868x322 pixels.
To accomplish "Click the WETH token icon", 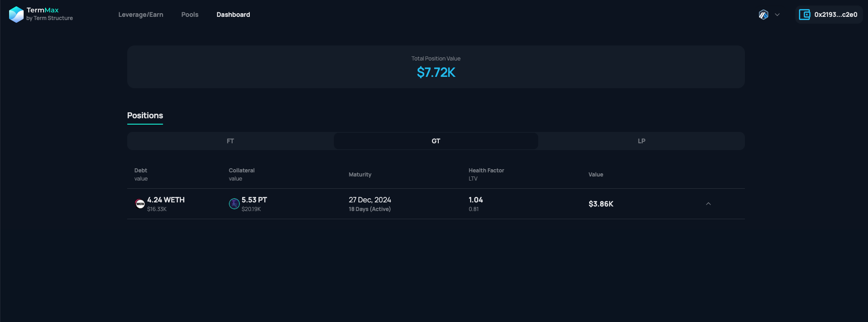I will click(x=140, y=204).
